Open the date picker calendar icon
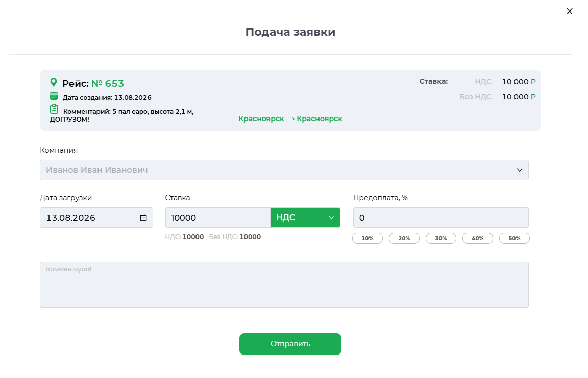This screenshot has width=588, height=378. coord(143,218)
